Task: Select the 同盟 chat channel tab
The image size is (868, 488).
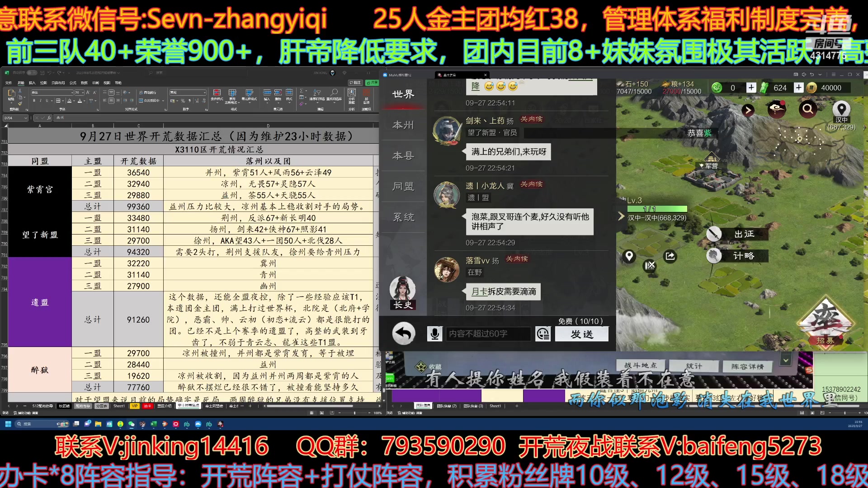Action: [x=403, y=187]
